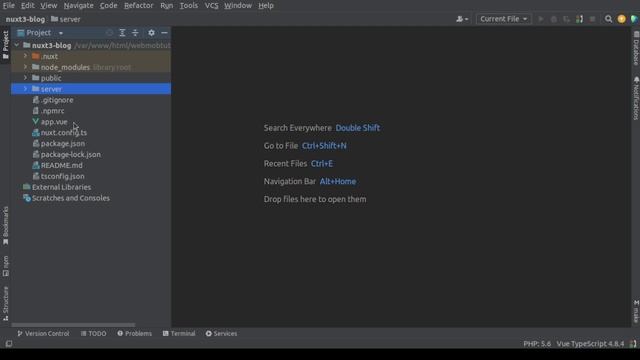The width and height of the screenshot is (640, 360).
Task: Open the Terminal tool window tab
Action: point(179,333)
